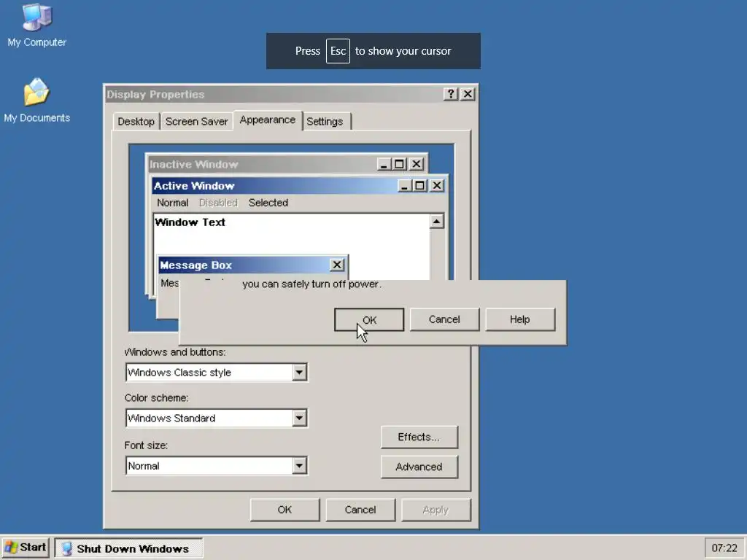This screenshot has height=560, width=747.
Task: Click the greyed Apply button
Action: click(436, 510)
